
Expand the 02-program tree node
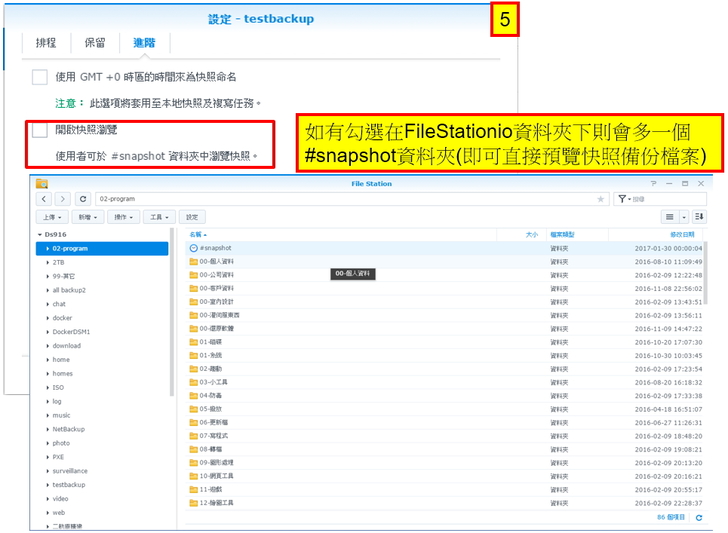pyautogui.click(x=47, y=249)
